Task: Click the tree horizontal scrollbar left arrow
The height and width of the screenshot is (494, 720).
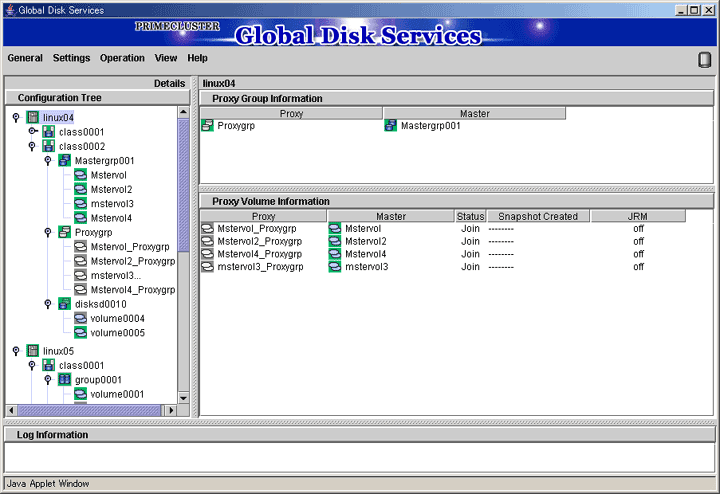Action: tap(11, 410)
